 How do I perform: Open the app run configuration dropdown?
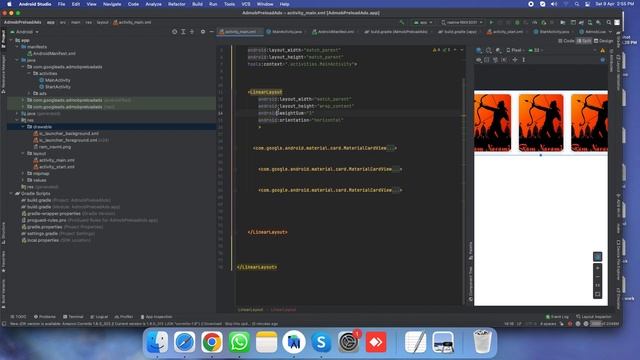423,22
